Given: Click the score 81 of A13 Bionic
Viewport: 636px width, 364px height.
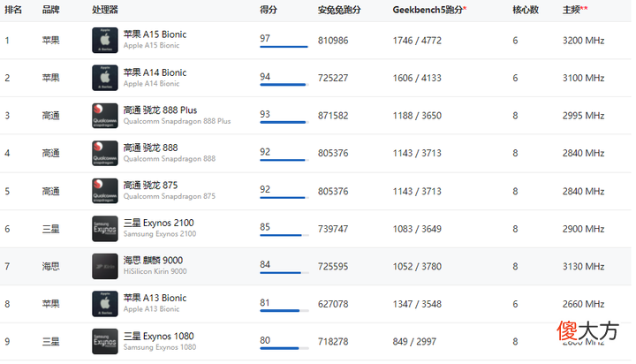Looking at the screenshot, I should pos(265,302).
